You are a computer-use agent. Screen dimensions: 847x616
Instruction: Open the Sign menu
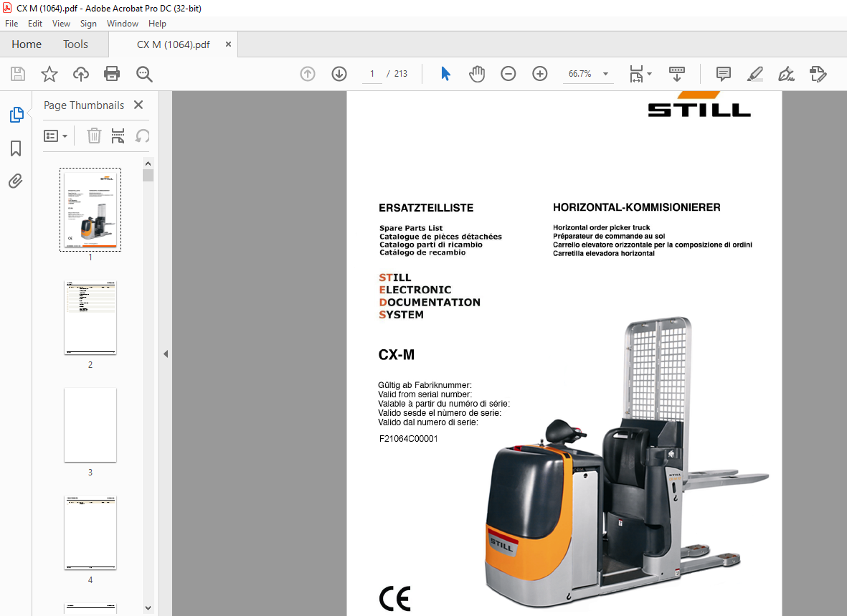(x=88, y=23)
